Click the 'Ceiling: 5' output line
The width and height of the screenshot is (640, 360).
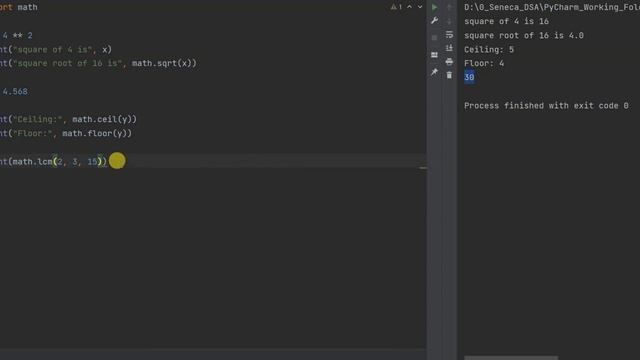489,49
